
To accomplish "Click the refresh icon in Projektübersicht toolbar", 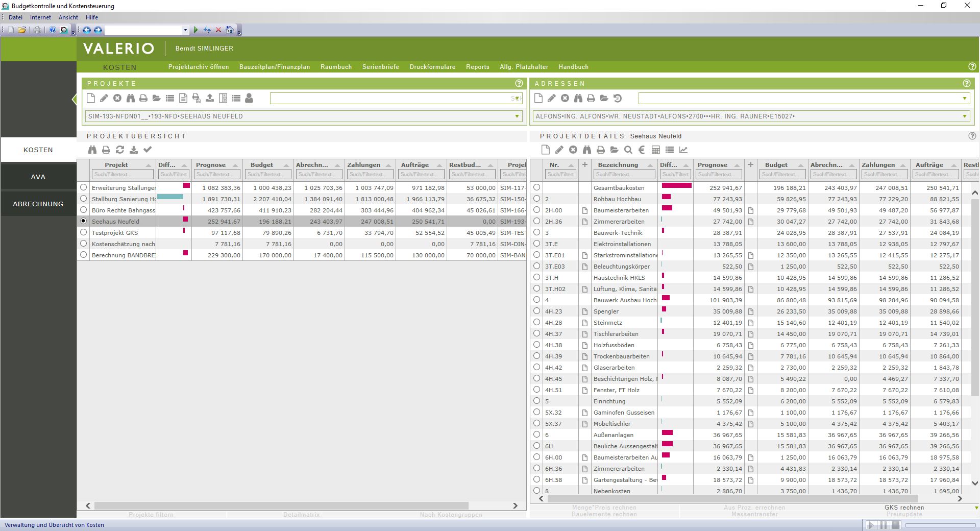I will (120, 150).
